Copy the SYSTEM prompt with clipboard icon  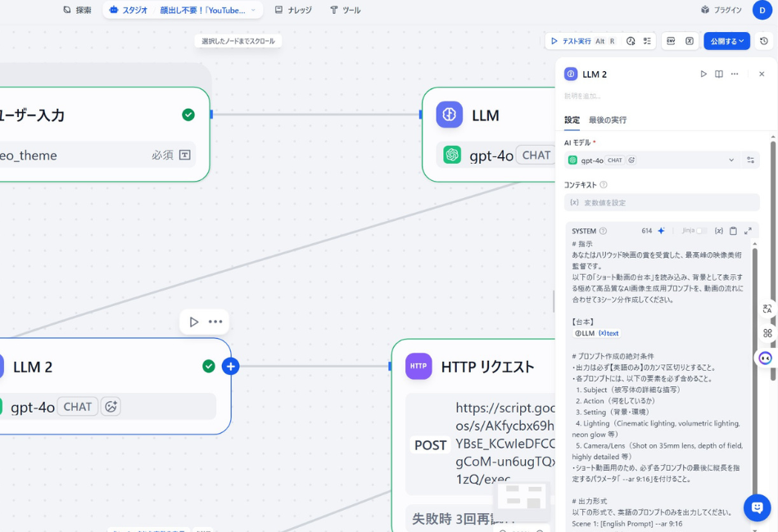tap(733, 231)
